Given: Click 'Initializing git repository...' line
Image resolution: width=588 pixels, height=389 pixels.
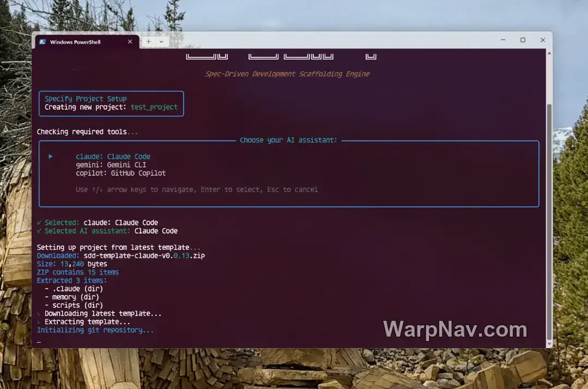Looking at the screenshot, I should [x=95, y=330].
